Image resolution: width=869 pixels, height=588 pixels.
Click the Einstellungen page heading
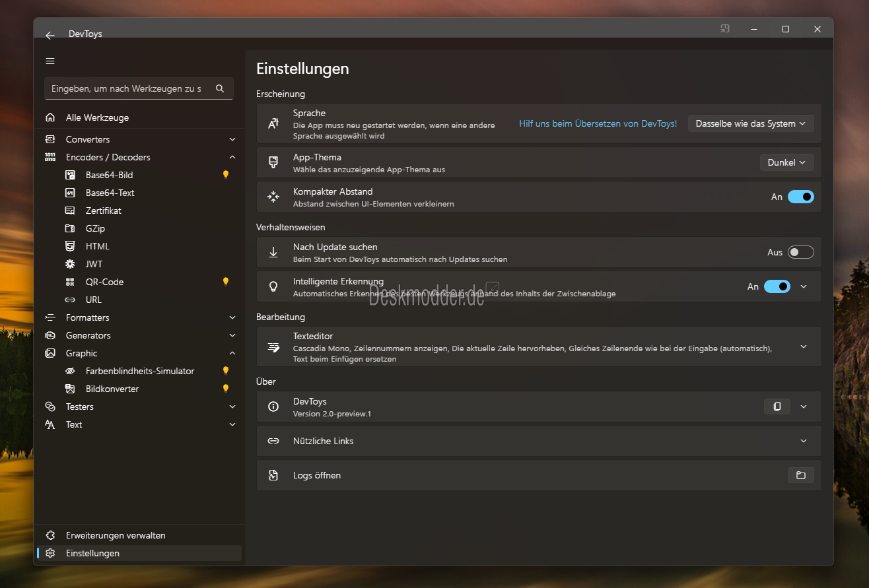click(302, 69)
